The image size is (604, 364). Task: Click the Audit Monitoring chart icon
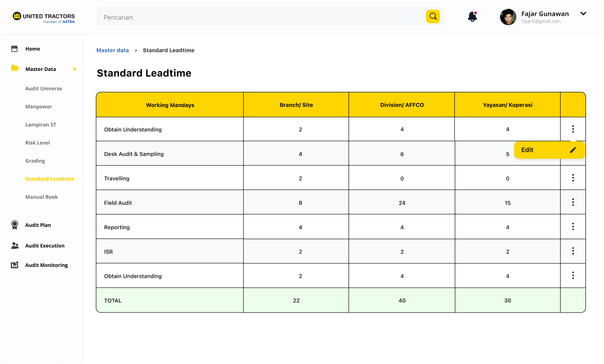[14, 265]
